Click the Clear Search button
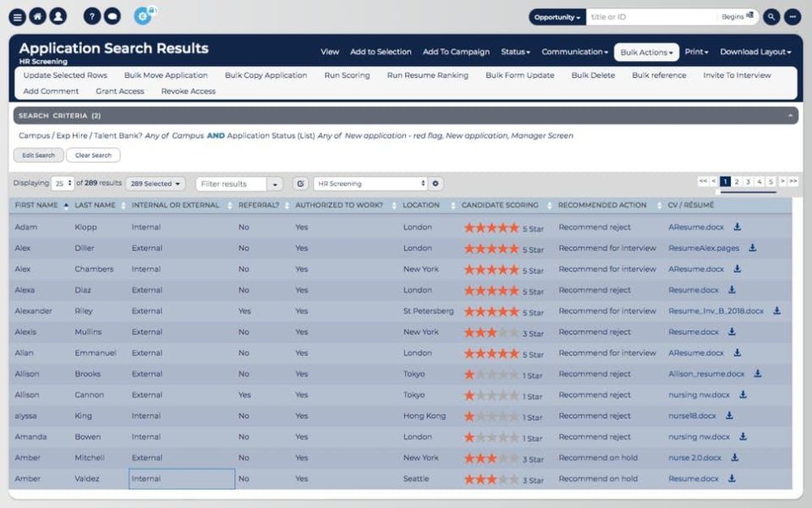 pos(93,155)
